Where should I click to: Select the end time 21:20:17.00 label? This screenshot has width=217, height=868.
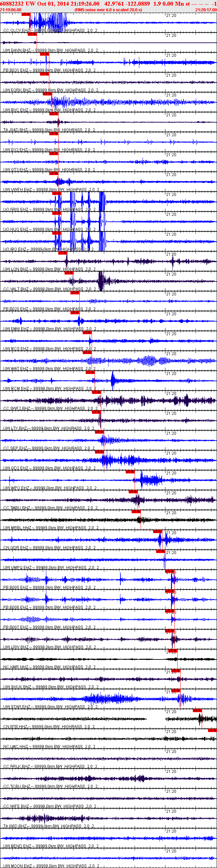[x=206, y=10]
